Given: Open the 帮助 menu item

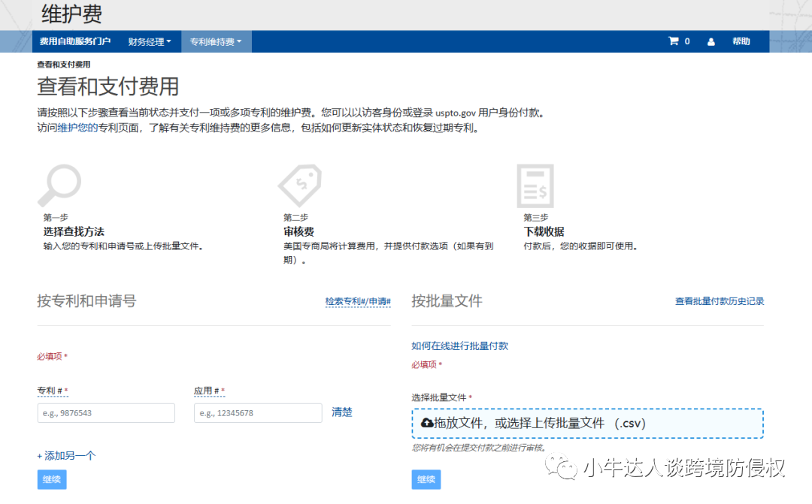Looking at the screenshot, I should [743, 41].
